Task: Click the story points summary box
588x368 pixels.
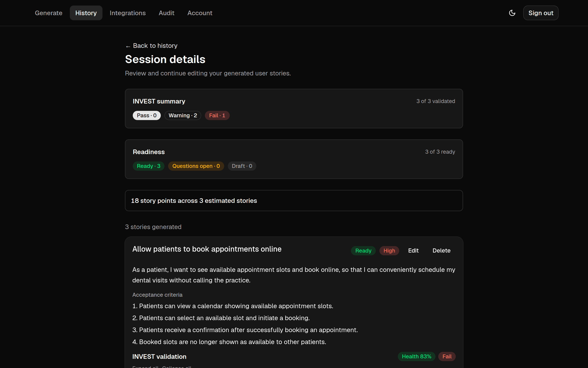Action: tap(294, 201)
